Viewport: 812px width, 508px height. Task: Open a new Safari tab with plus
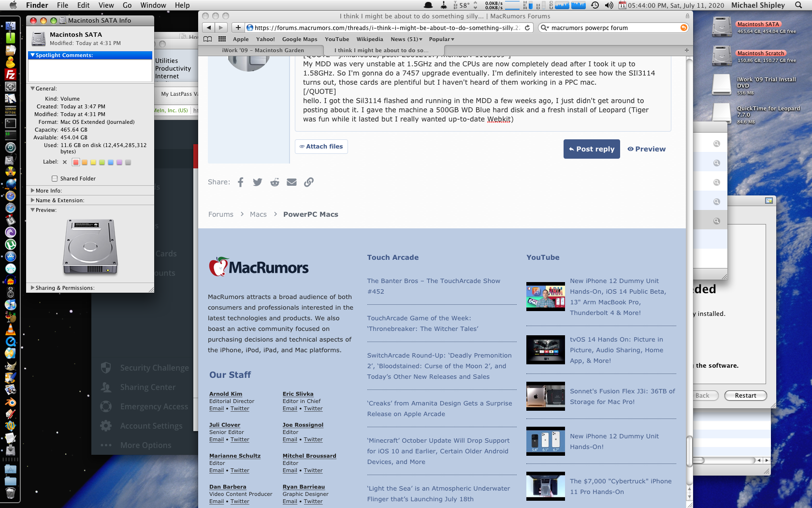point(686,50)
